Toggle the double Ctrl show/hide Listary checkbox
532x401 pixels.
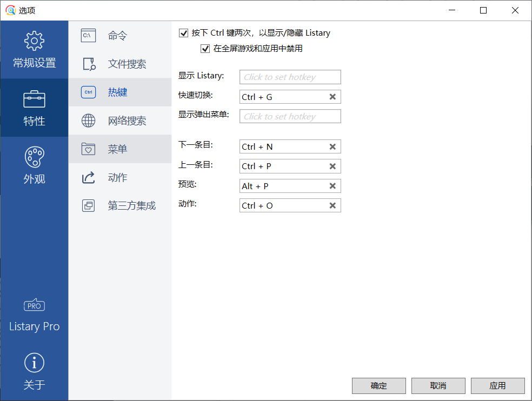pyautogui.click(x=184, y=33)
